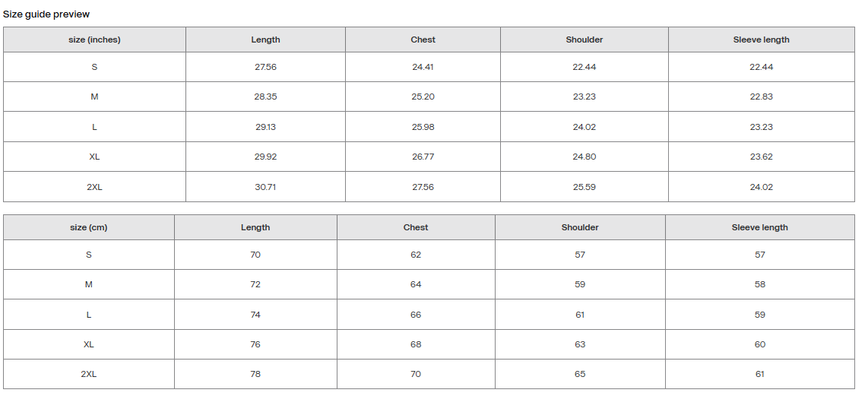Select the 24.02 shoulder value for size L
This screenshot has width=868, height=396.
pos(584,127)
